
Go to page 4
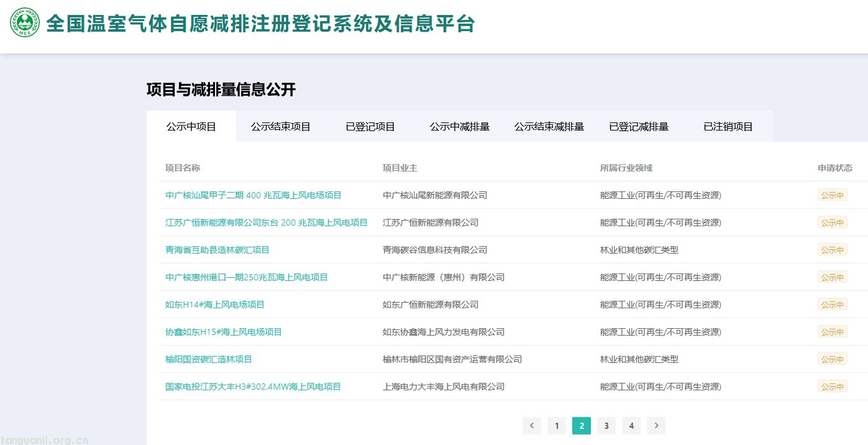click(631, 426)
